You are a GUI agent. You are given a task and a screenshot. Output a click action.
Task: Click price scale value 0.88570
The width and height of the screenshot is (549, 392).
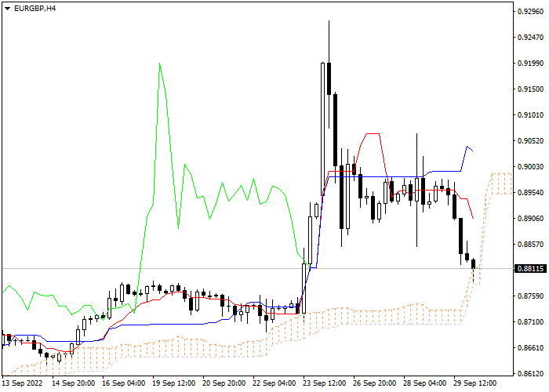pos(531,245)
